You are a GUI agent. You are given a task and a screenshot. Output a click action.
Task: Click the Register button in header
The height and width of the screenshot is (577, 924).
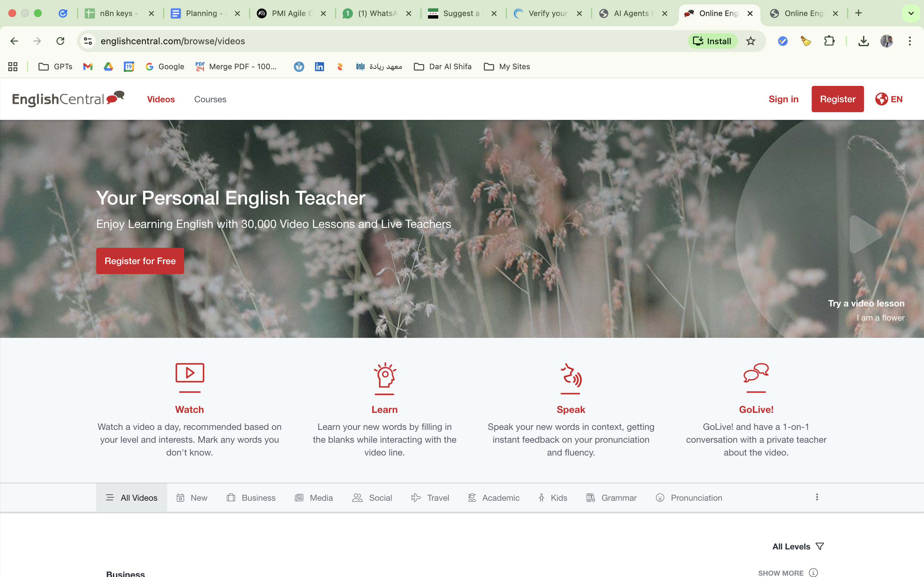tap(837, 99)
